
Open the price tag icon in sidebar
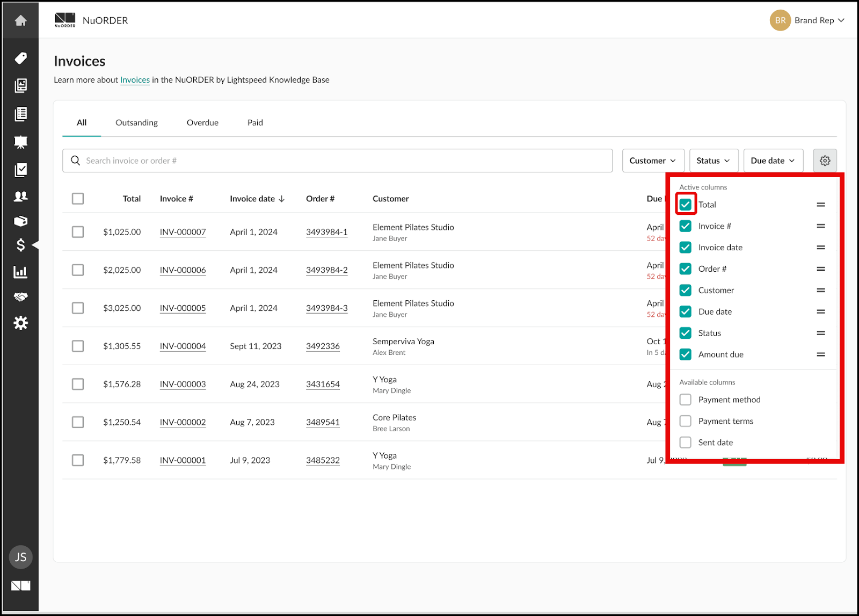pos(20,58)
